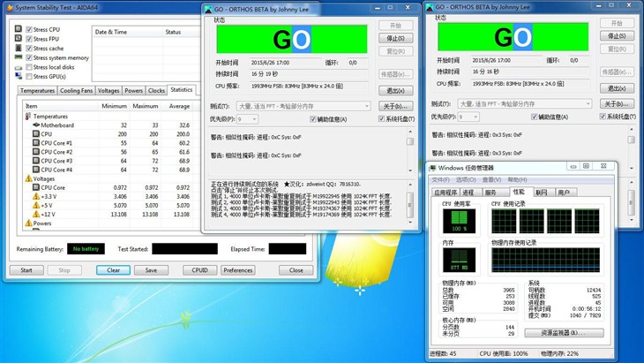Switch to the Powers tab
The image size is (644, 363).
tap(133, 90)
